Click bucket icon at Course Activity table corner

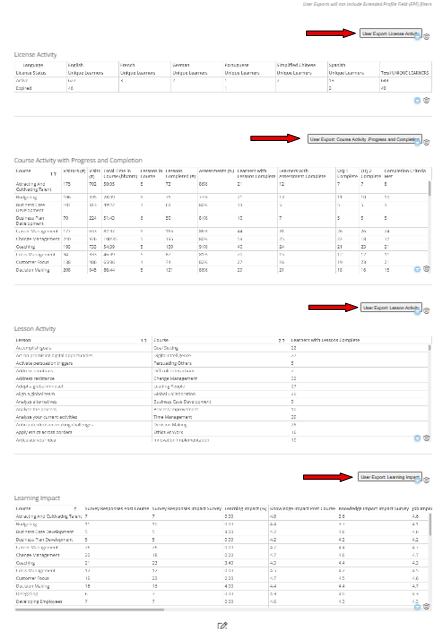tap(427, 269)
